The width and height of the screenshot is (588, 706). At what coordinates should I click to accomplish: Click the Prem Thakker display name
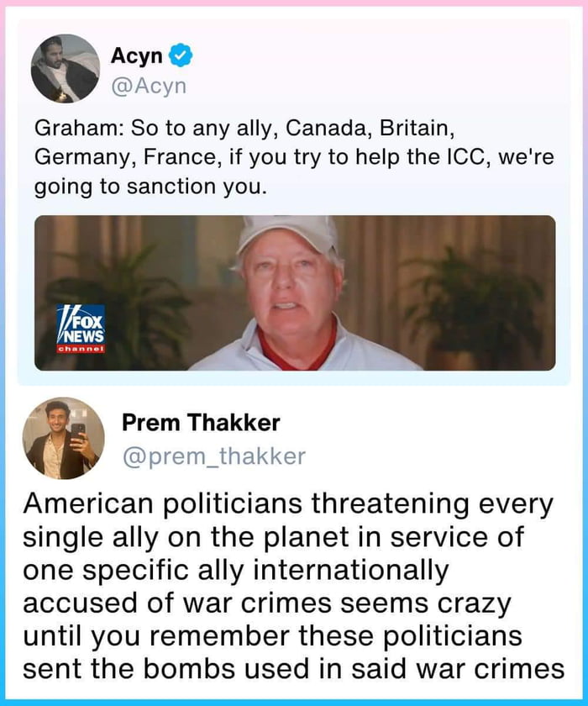click(201, 422)
